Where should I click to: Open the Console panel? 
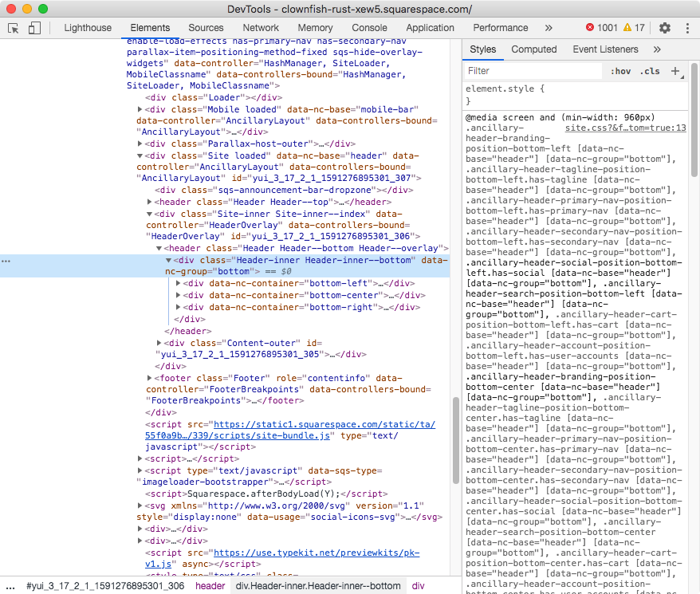pyautogui.click(x=369, y=28)
